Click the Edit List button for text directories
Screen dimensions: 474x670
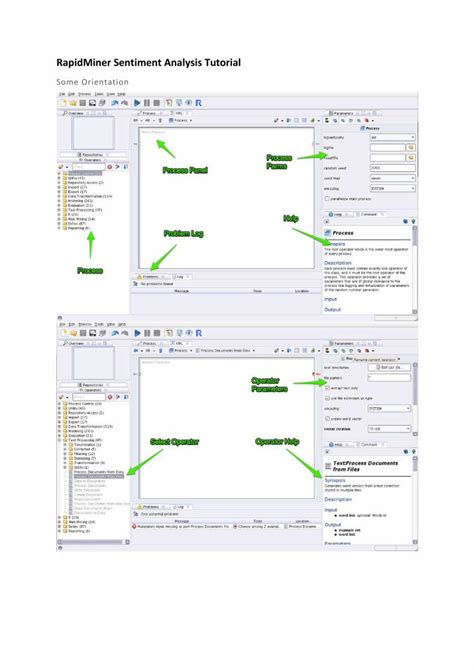(389, 367)
